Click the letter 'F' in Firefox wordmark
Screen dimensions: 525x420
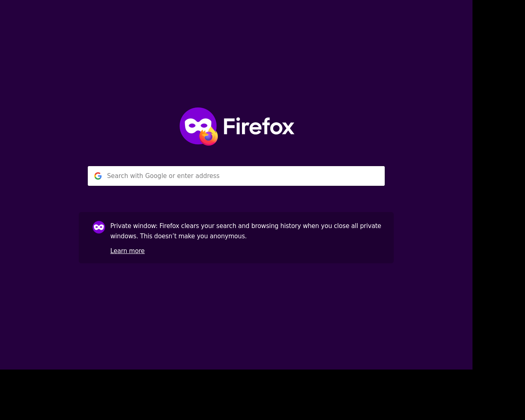(229, 126)
